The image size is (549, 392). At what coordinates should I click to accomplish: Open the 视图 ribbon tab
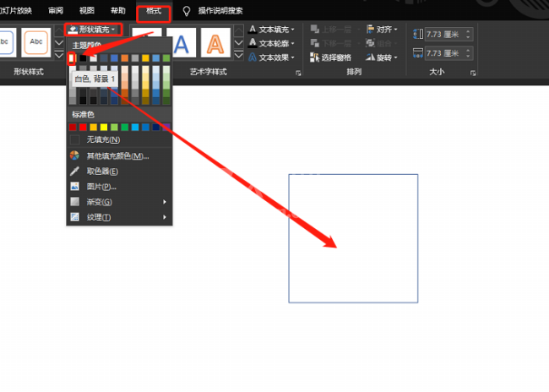tap(87, 10)
